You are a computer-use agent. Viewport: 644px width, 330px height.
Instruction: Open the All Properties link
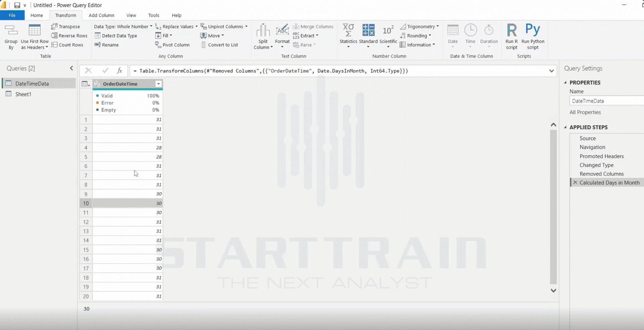pyautogui.click(x=585, y=112)
